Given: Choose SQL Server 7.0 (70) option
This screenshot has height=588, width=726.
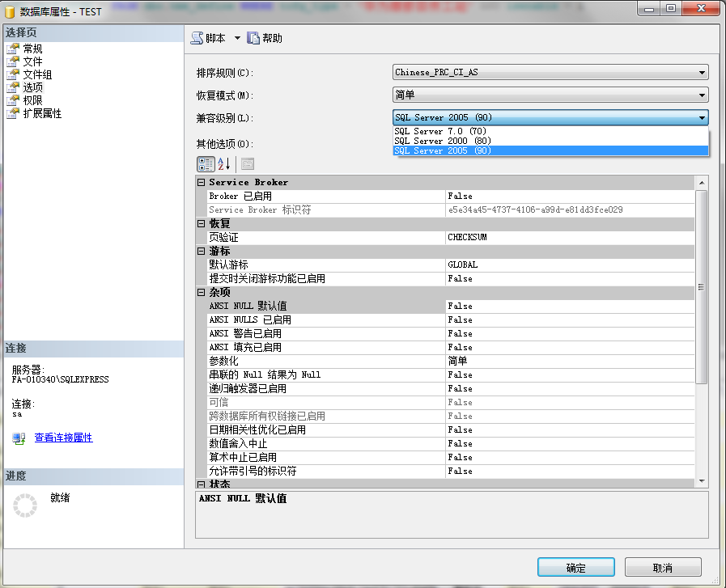Looking at the screenshot, I should point(550,131).
